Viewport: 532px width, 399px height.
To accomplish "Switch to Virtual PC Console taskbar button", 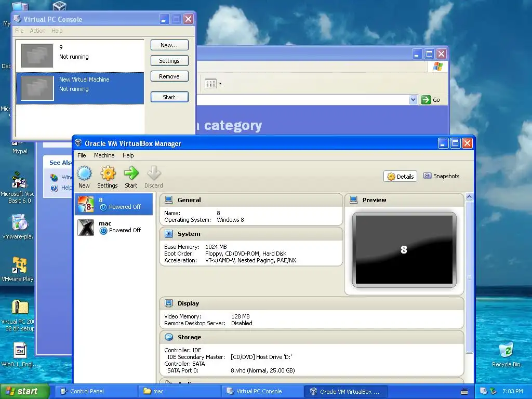I will tap(262, 392).
